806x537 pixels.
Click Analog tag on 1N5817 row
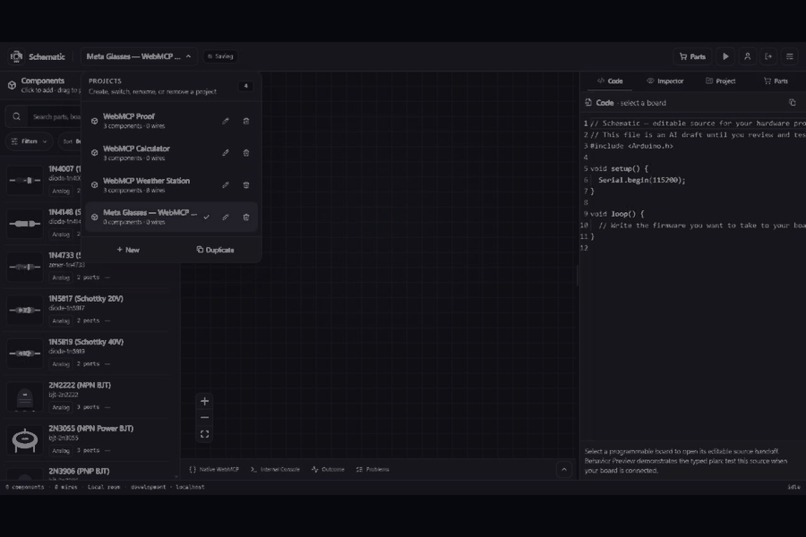[x=61, y=321]
